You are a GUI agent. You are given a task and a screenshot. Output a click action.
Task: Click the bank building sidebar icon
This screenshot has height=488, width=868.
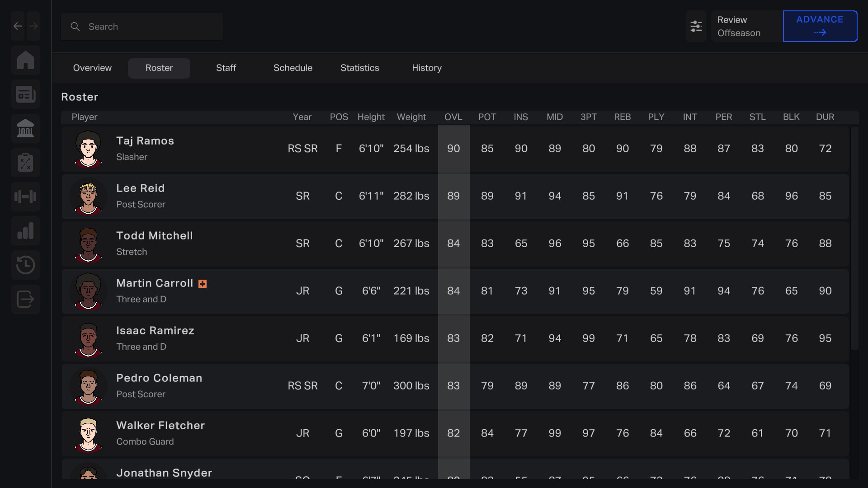pyautogui.click(x=25, y=128)
